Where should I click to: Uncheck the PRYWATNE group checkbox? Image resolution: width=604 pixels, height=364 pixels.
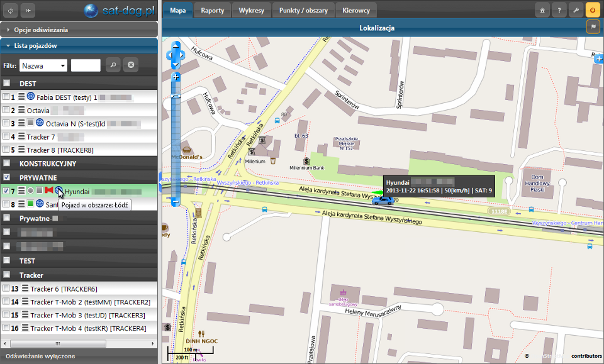(6, 177)
